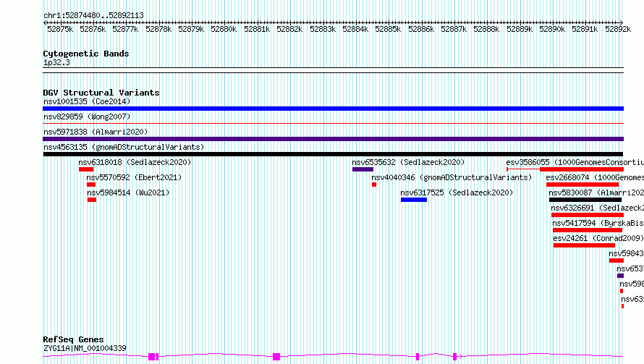
Task: Select nsv6535632 (Sedlazeck2020) label
Action: coord(408,162)
